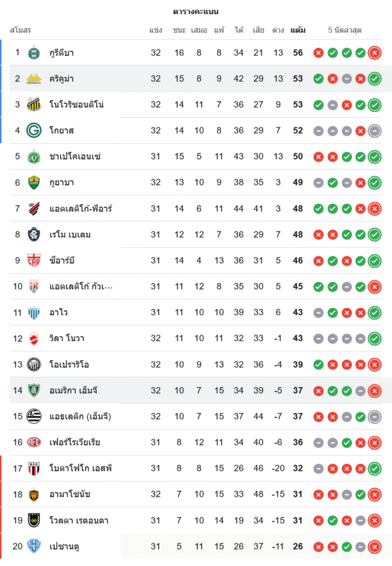Screen dimensions: 392x566
Task: Click the แต้ม points column header
Action: 298,30
